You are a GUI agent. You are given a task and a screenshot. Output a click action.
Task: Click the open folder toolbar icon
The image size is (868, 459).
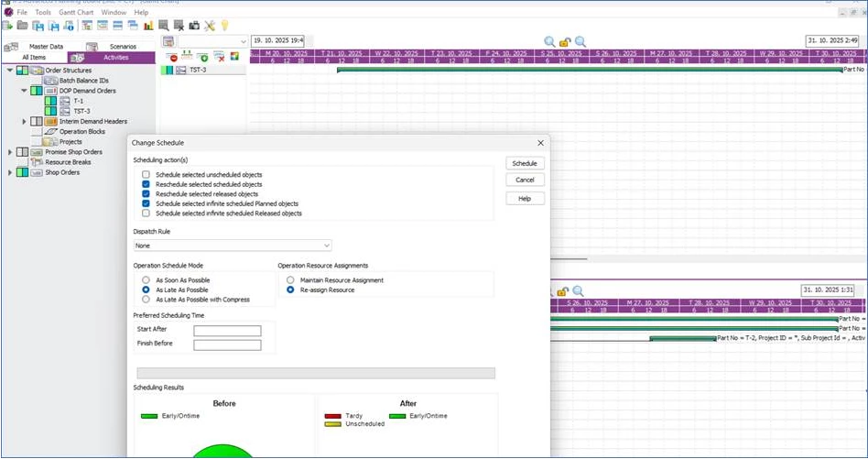click(22, 26)
